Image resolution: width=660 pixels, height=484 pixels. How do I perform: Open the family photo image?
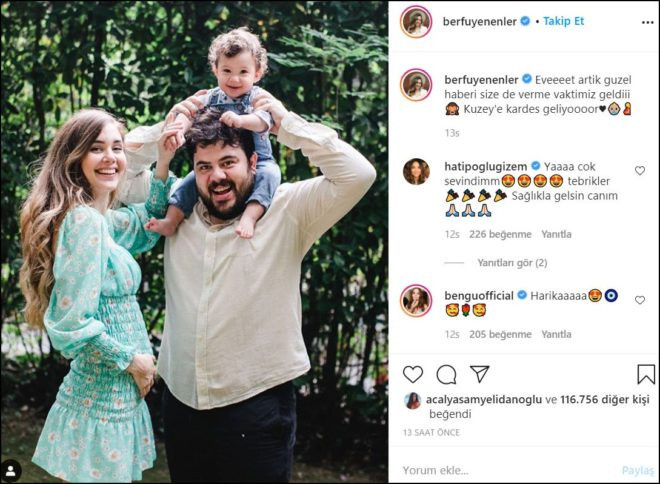pyautogui.click(x=194, y=242)
